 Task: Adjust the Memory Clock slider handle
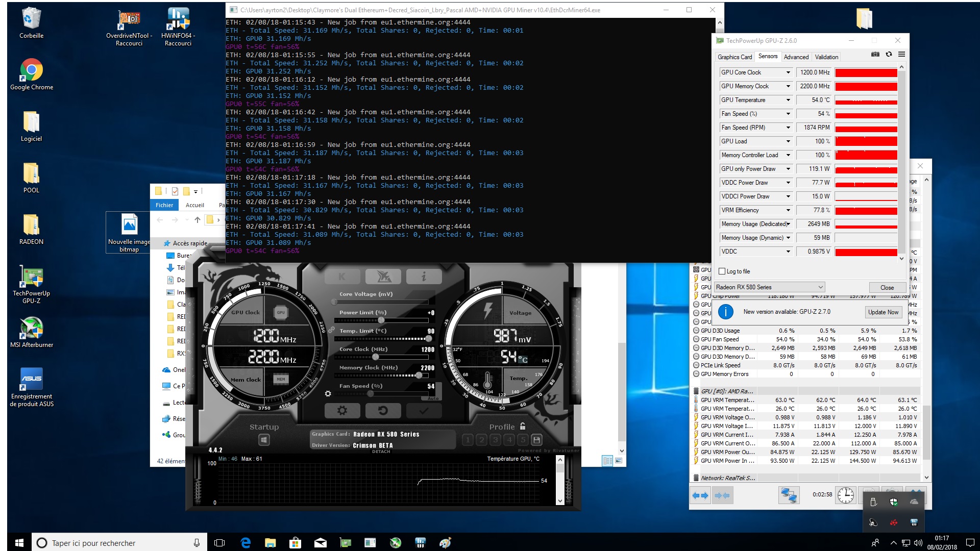419,375
